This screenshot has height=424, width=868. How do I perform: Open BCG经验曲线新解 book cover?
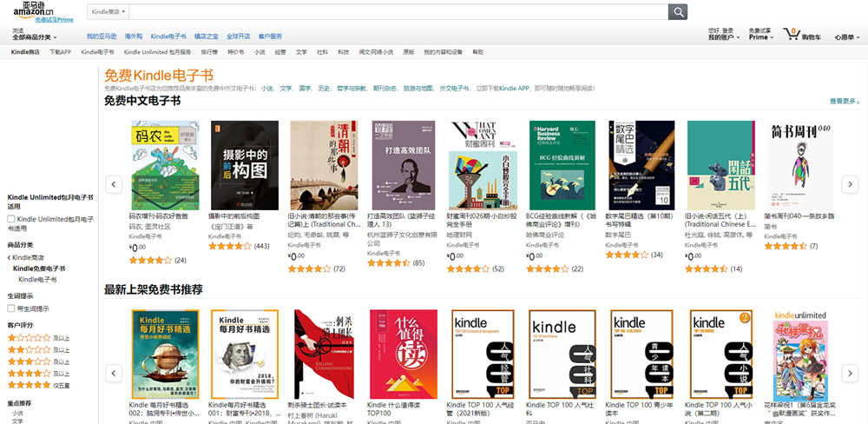(562, 165)
